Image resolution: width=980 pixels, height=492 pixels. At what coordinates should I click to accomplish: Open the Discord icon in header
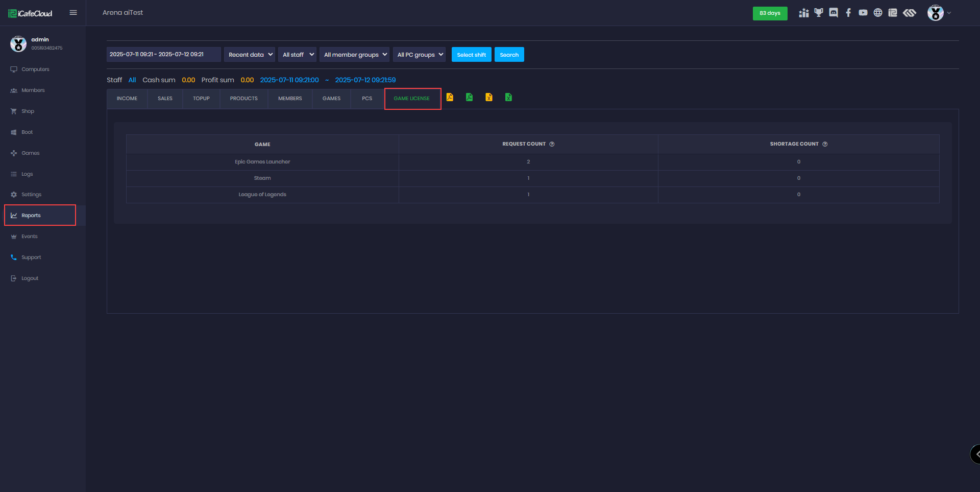[x=834, y=13]
